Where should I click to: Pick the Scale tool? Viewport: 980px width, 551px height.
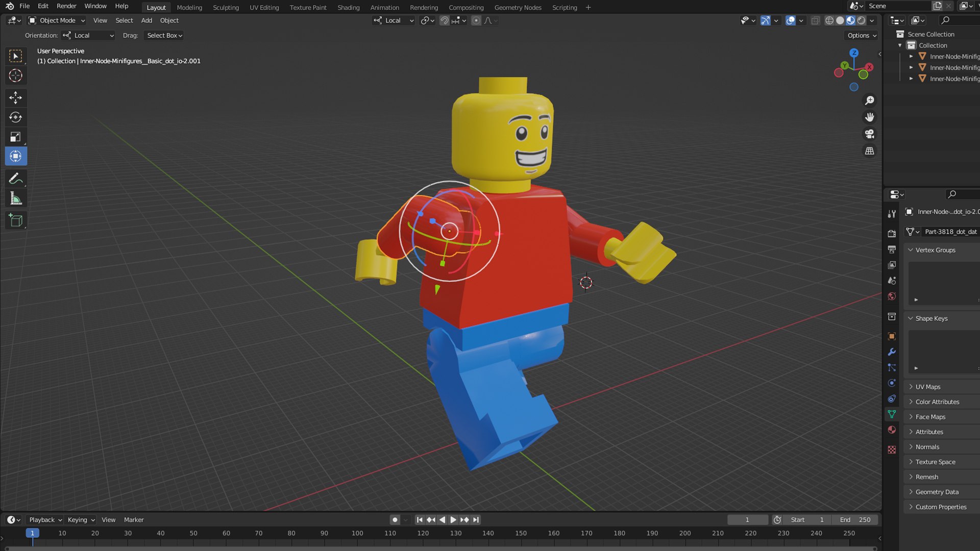(x=16, y=137)
